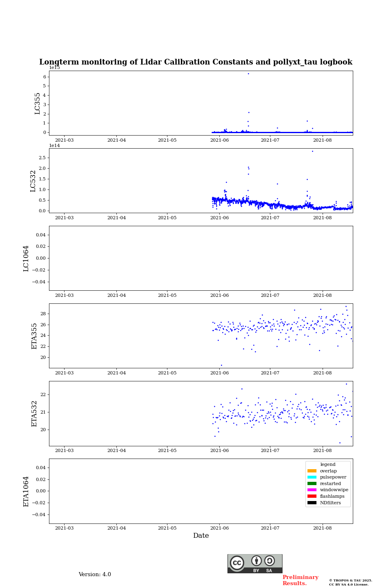The width and height of the screenshot is (392, 588).
Task: Select the cyan pulsepower legend swatch
Action: [312, 477]
